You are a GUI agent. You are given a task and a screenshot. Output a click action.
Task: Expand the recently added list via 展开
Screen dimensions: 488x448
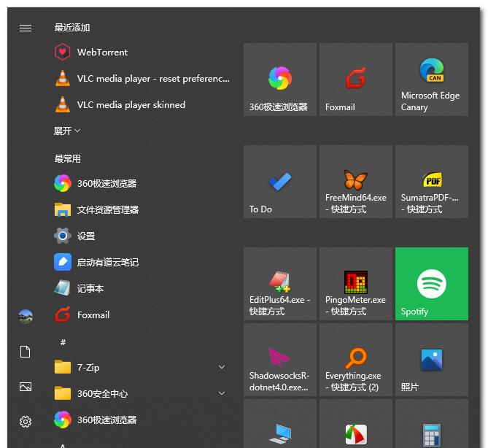point(67,131)
